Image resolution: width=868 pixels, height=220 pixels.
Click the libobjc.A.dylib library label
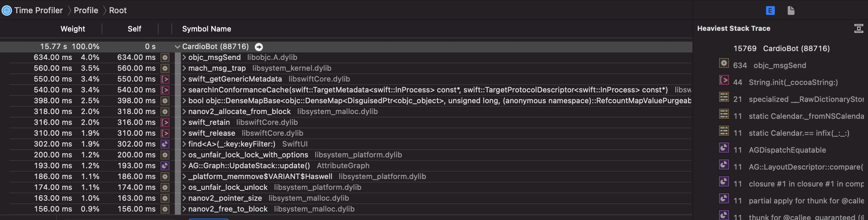[272, 58]
